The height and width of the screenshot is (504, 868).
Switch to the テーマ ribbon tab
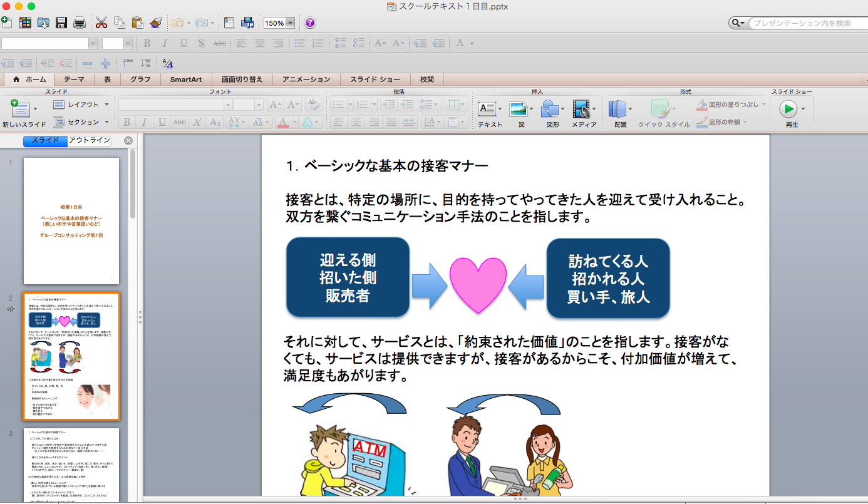tap(74, 80)
